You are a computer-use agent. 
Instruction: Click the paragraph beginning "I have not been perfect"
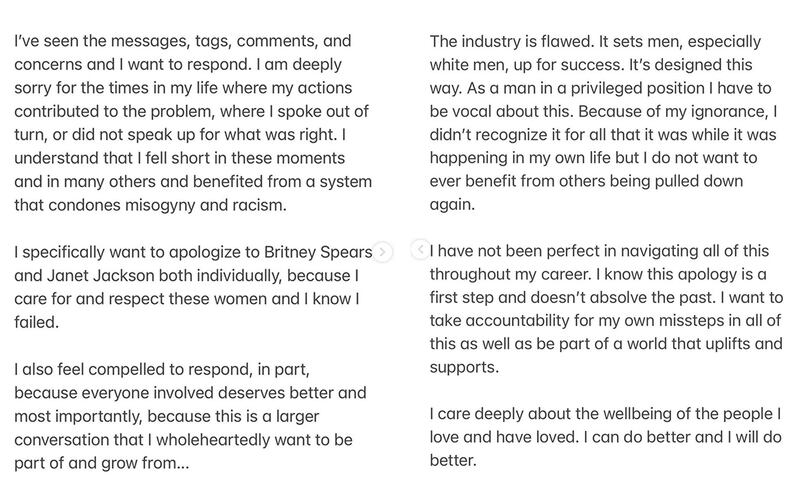pos(606,309)
